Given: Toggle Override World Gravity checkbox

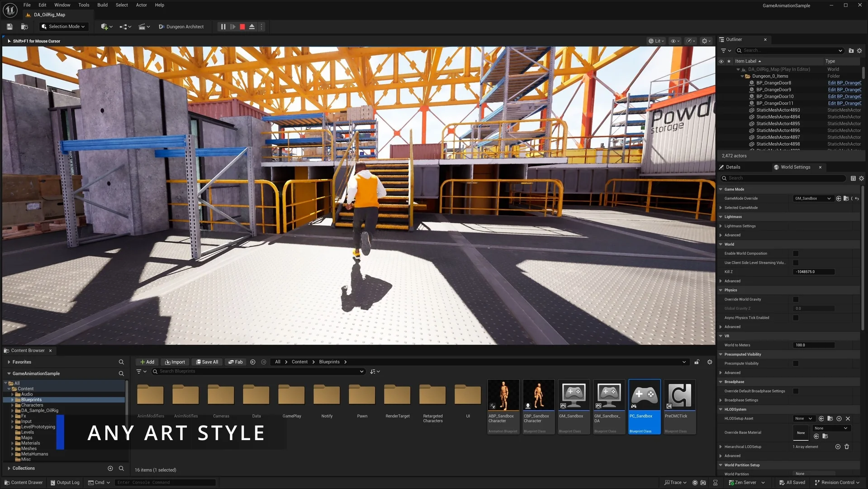Looking at the screenshot, I should point(796,299).
